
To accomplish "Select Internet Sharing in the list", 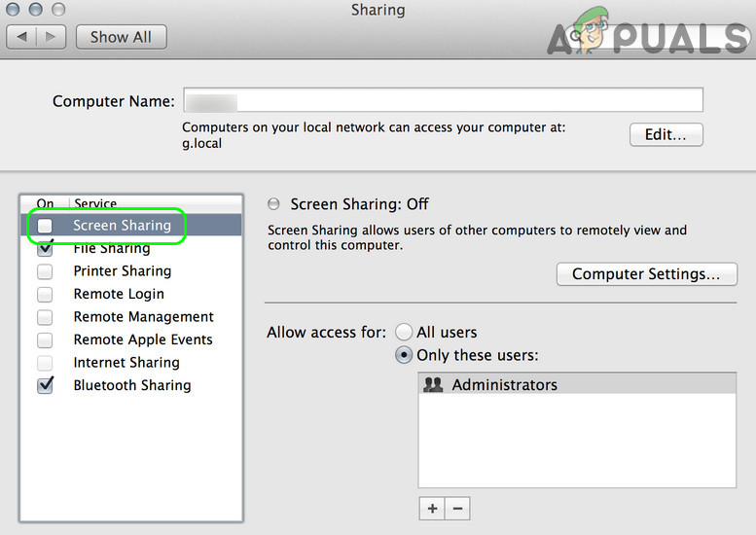I will (126, 363).
